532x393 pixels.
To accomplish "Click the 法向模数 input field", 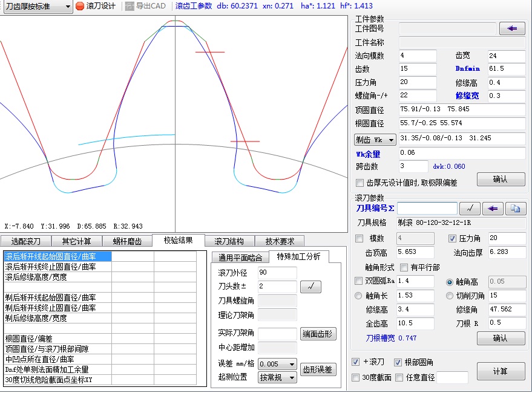I will click(x=417, y=56).
